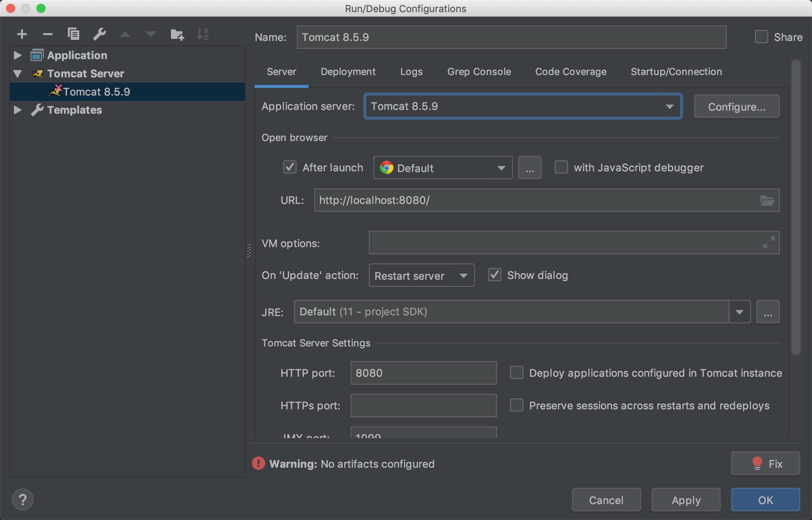Click the Templates wrench icon
This screenshot has height=520, width=812.
click(x=37, y=110)
